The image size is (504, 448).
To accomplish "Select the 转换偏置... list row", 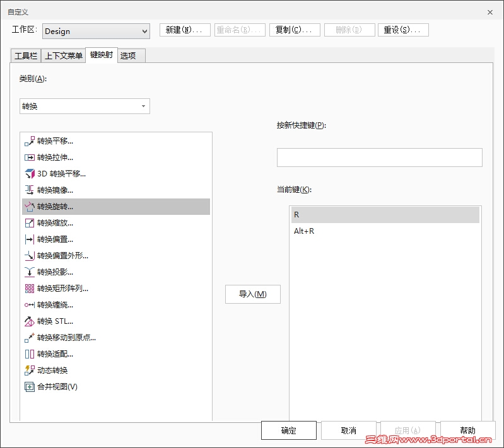I will pyautogui.click(x=116, y=239).
